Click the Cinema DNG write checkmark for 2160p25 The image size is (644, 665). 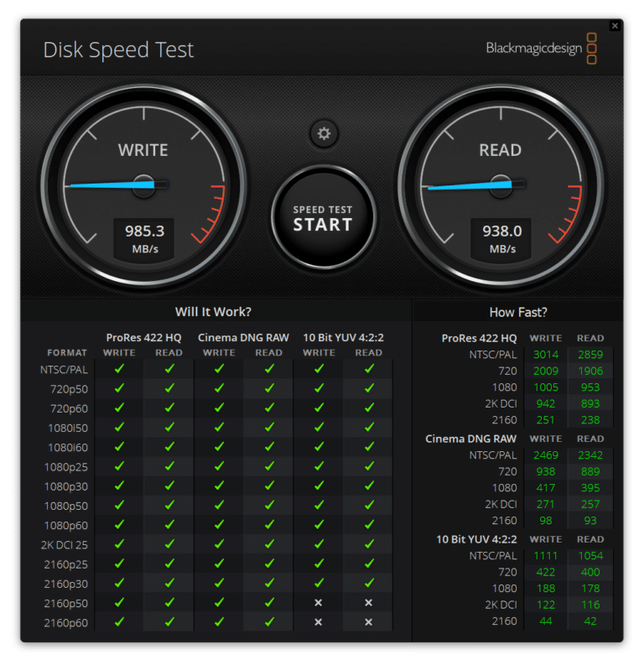pyautogui.click(x=219, y=564)
